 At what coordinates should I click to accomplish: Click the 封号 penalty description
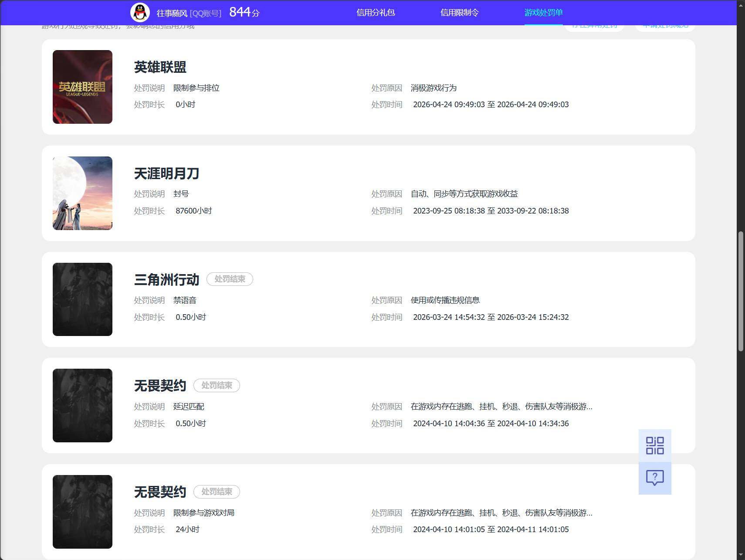tap(181, 194)
